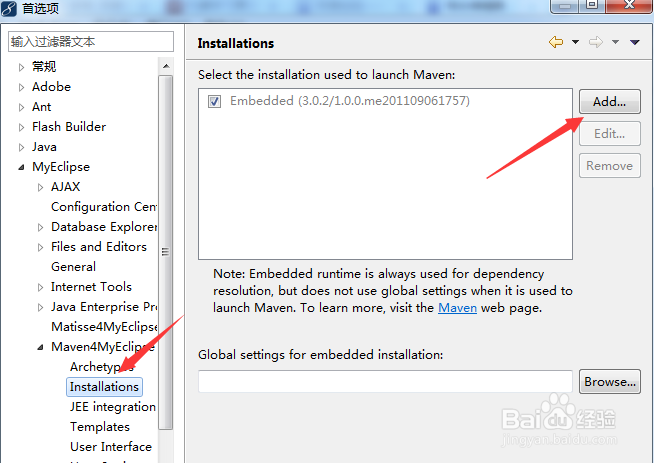Screen dimensions: 654x463
Task: Click the Edit... button
Action: pos(609,133)
